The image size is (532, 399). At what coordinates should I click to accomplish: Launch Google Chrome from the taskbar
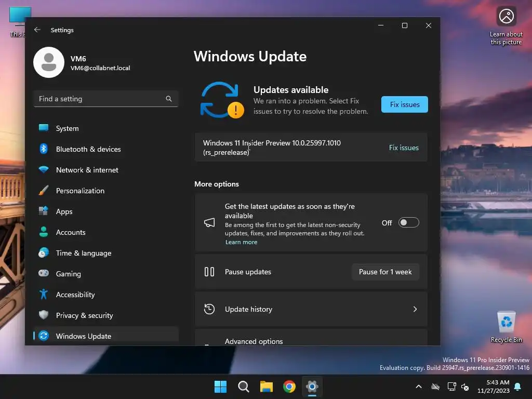(289, 387)
